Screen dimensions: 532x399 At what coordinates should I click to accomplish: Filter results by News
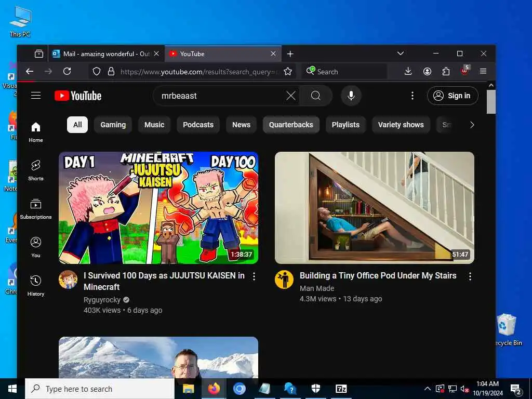pyautogui.click(x=241, y=125)
